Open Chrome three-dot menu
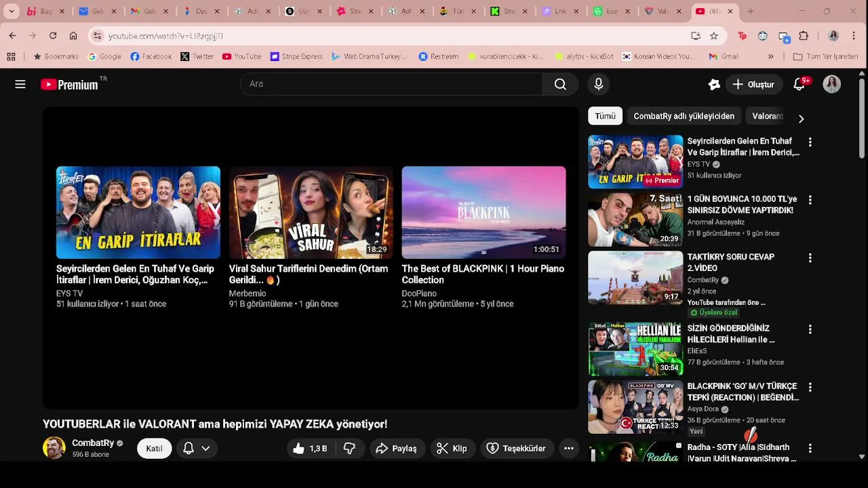The height and width of the screenshot is (488, 868). coord(854,36)
